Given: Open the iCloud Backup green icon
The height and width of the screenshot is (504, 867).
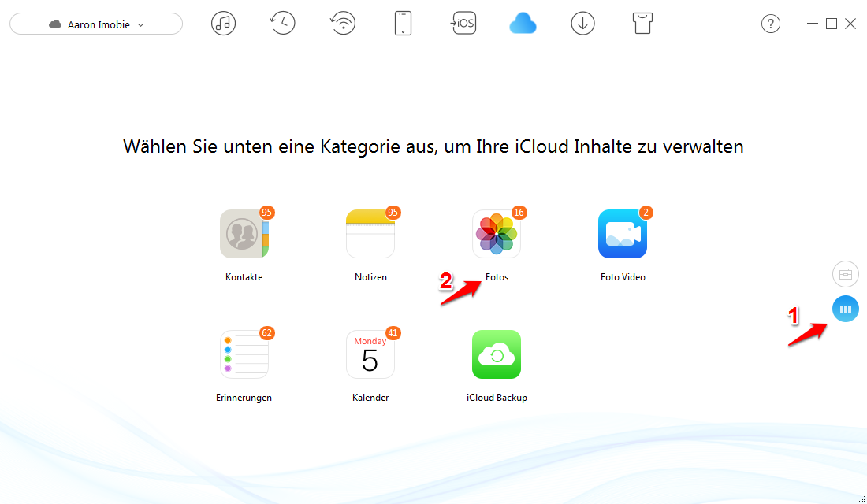Looking at the screenshot, I should click(497, 354).
